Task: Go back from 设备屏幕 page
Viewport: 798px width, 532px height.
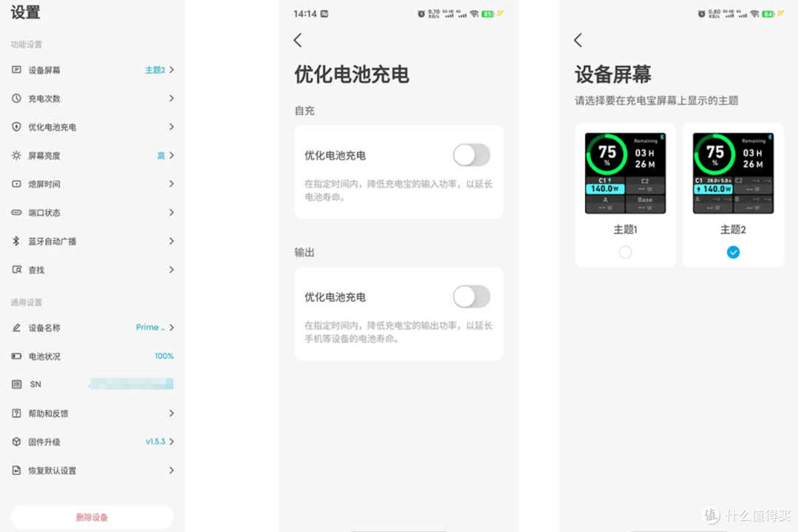Action: 578,40
